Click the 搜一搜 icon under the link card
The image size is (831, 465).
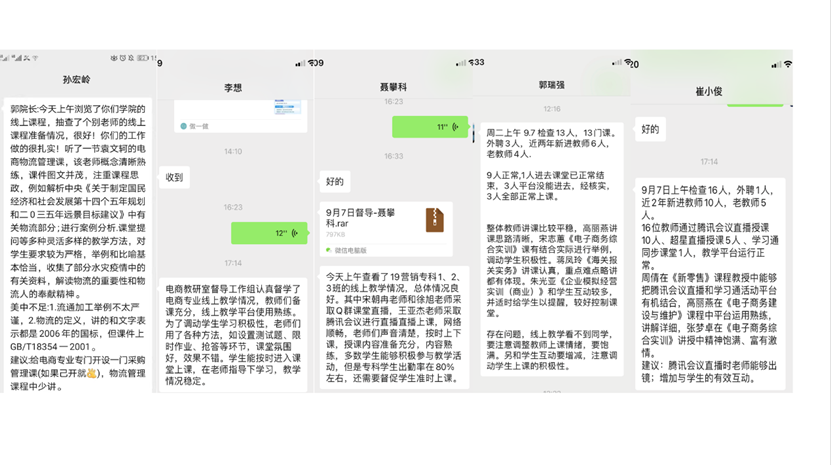(x=182, y=126)
